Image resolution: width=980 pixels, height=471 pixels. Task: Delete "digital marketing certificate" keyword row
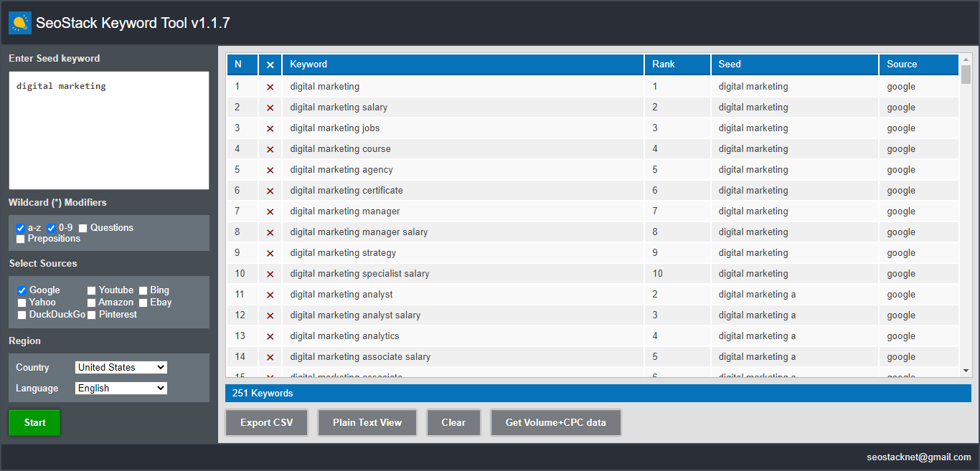[270, 190]
